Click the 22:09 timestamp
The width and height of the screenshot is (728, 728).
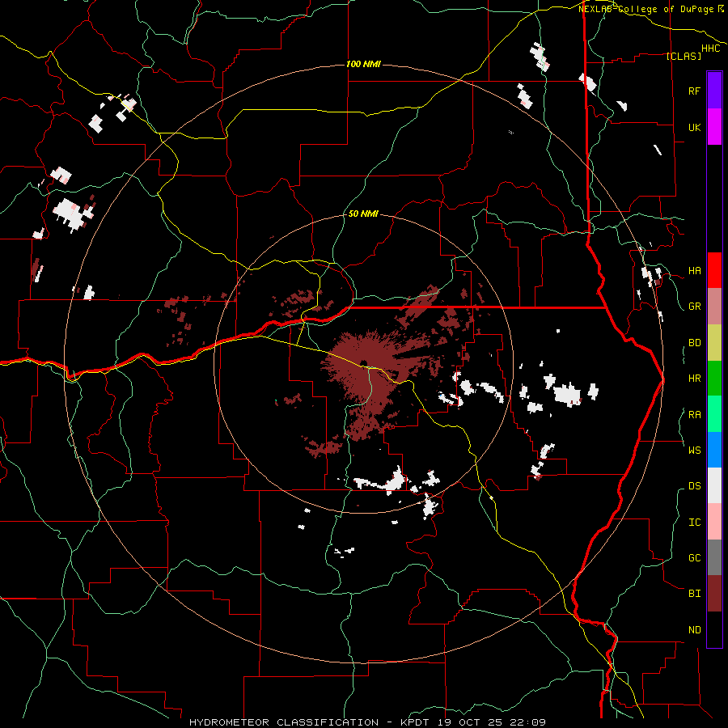(527, 722)
